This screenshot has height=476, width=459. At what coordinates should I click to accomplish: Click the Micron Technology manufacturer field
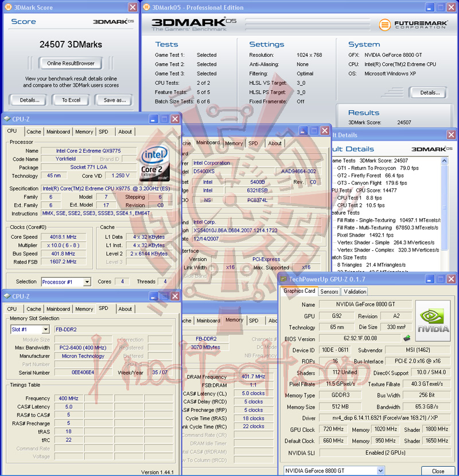click(83, 356)
